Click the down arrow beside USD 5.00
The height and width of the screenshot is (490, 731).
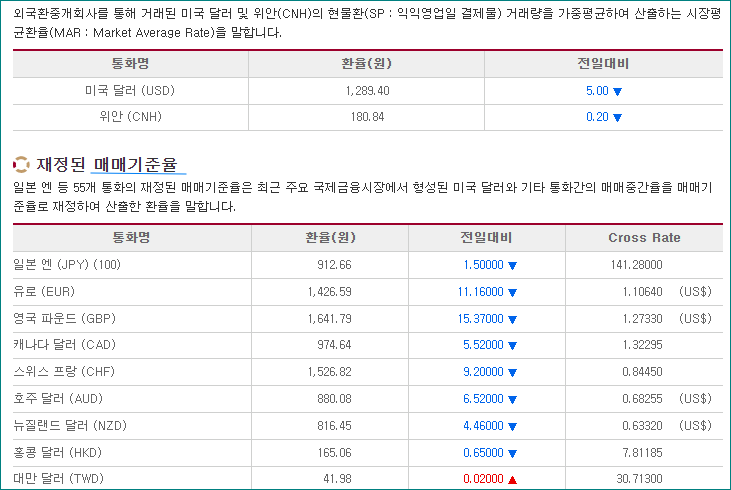(617, 91)
